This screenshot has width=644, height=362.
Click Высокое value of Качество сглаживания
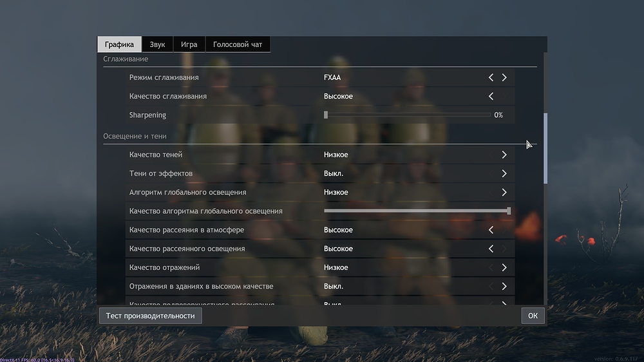[338, 96]
